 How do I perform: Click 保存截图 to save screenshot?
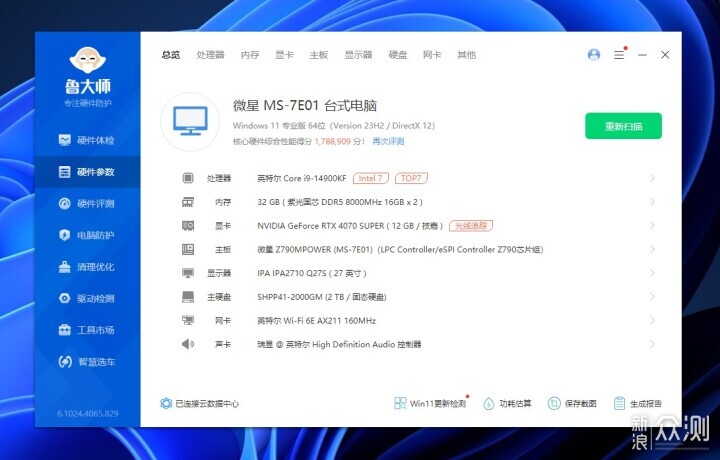(x=572, y=404)
